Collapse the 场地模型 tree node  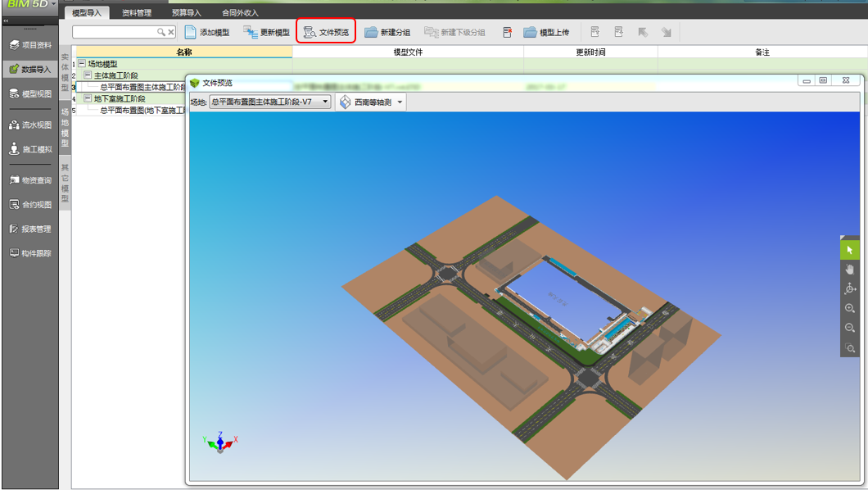81,64
